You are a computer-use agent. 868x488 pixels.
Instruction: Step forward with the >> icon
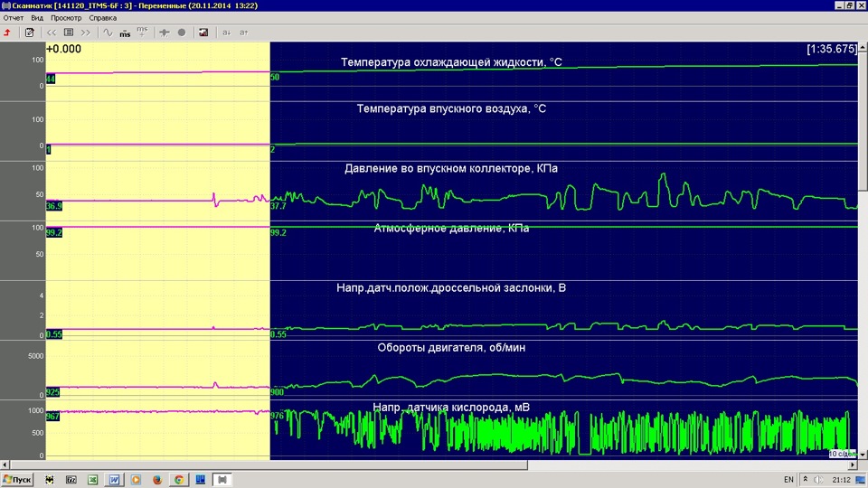pyautogui.click(x=86, y=33)
